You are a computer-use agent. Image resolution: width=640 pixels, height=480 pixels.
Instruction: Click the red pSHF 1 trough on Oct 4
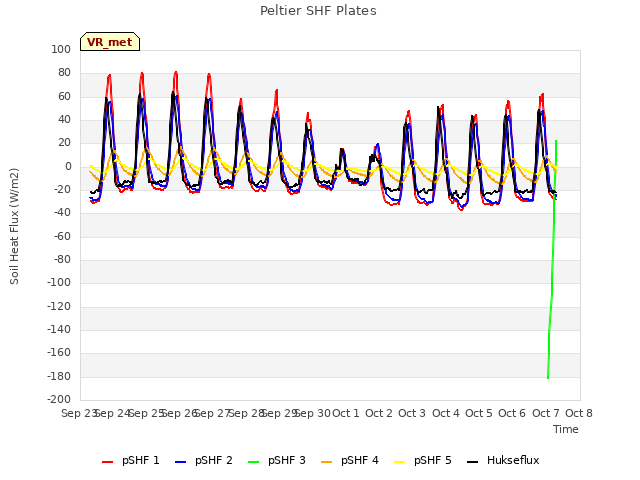pyautogui.click(x=461, y=209)
